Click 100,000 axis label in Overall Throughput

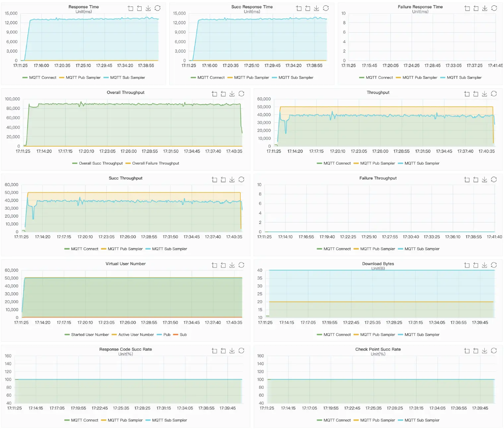(12, 99)
